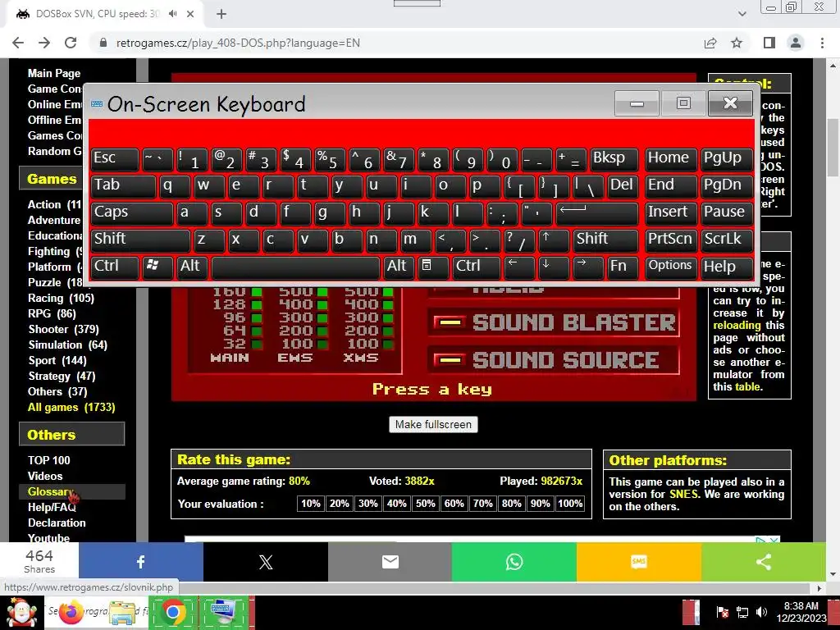The image size is (840, 630).
Task: Rate the game 80%
Action: point(511,504)
